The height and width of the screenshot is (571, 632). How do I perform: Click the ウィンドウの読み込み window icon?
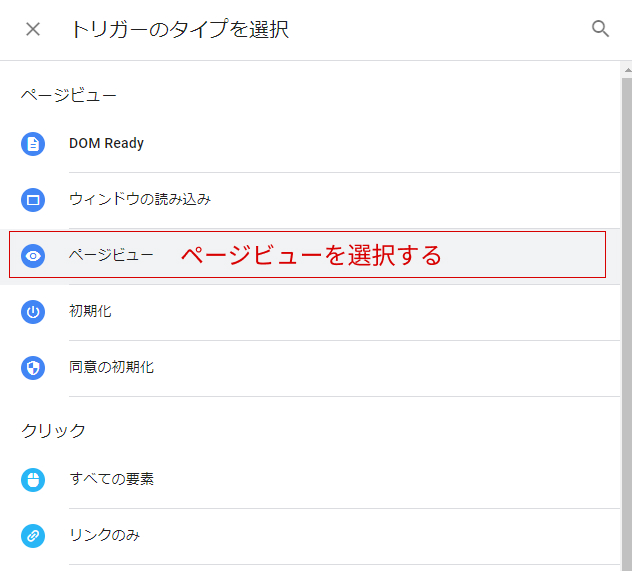click(33, 200)
